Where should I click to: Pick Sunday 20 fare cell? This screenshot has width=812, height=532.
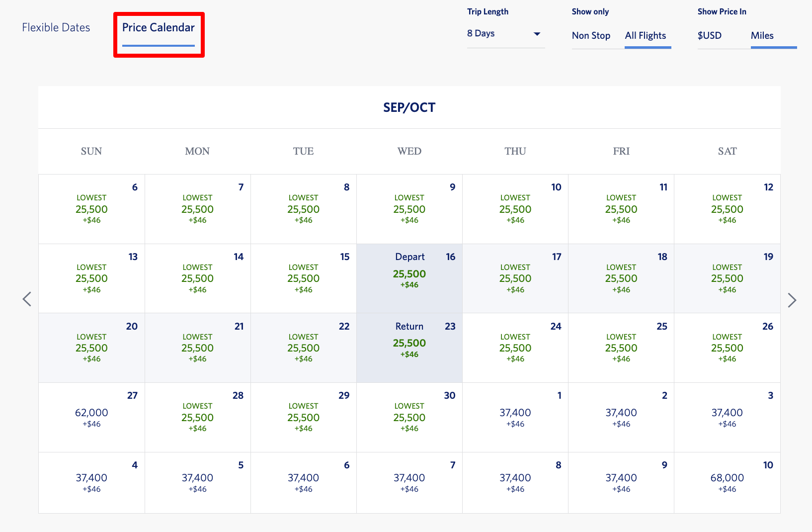[91, 348]
